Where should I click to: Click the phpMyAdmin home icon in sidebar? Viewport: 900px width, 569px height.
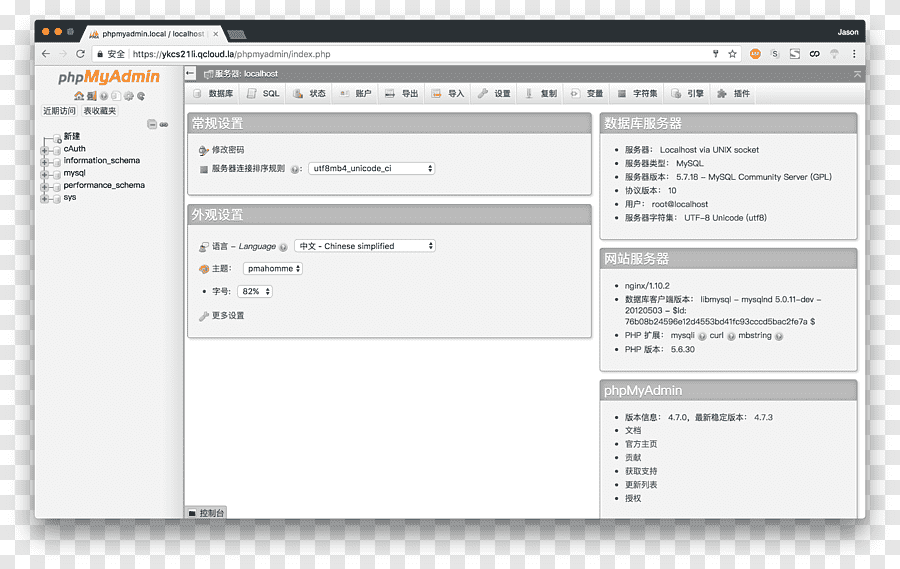click(79, 96)
